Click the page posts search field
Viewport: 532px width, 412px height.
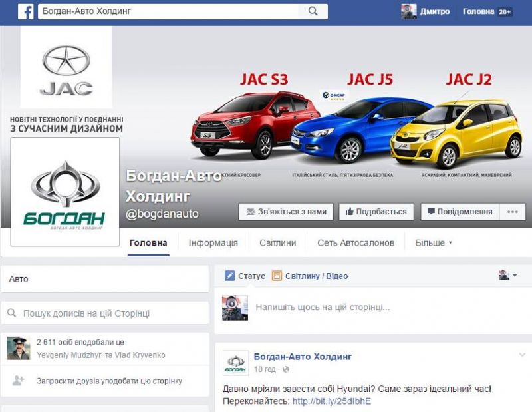click(x=105, y=313)
